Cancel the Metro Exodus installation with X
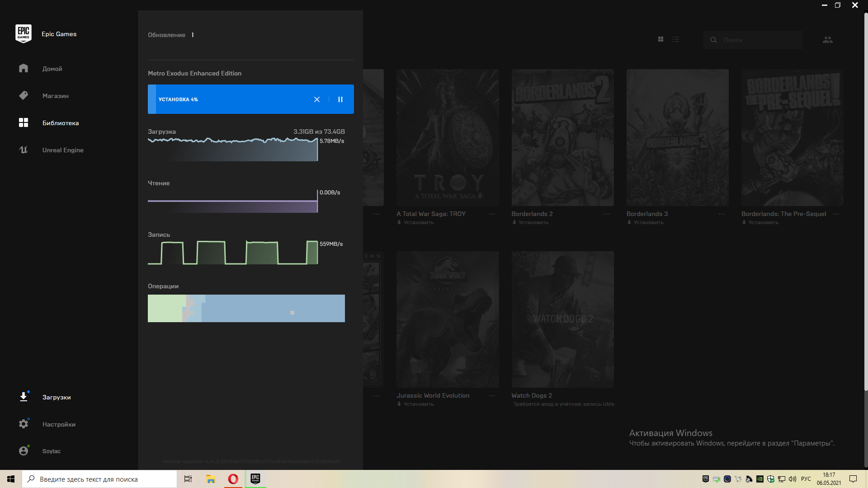The image size is (868, 488). pyautogui.click(x=317, y=99)
